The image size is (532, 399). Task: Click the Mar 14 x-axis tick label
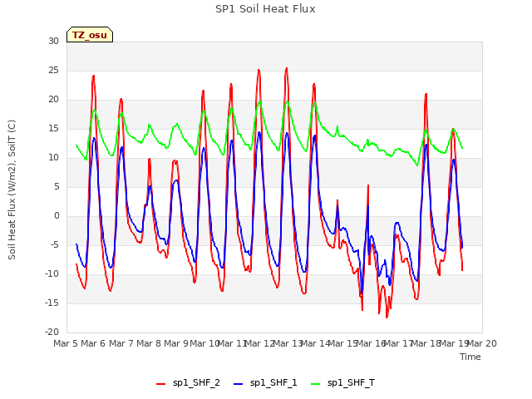(316, 343)
